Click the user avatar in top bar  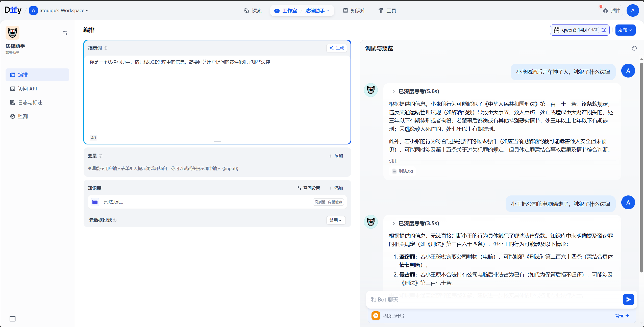(633, 11)
